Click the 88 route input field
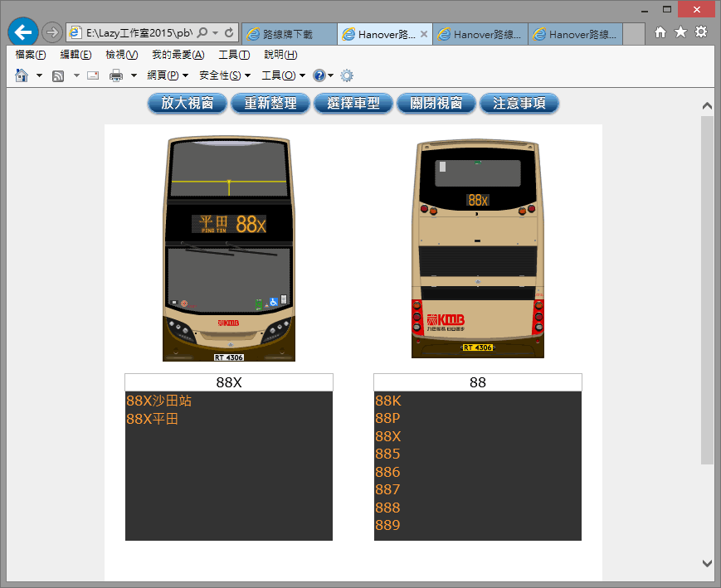Image resolution: width=721 pixels, height=588 pixels. pos(478,382)
